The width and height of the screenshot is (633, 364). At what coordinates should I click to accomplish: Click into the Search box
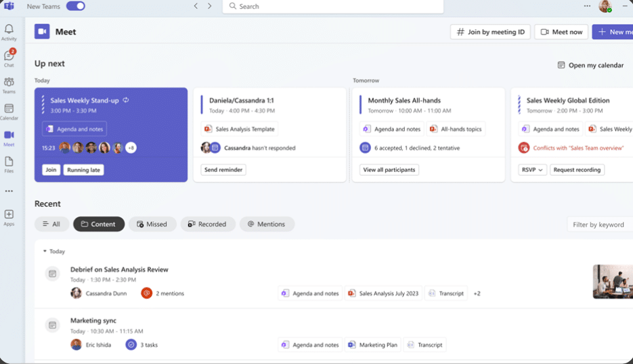(x=332, y=6)
